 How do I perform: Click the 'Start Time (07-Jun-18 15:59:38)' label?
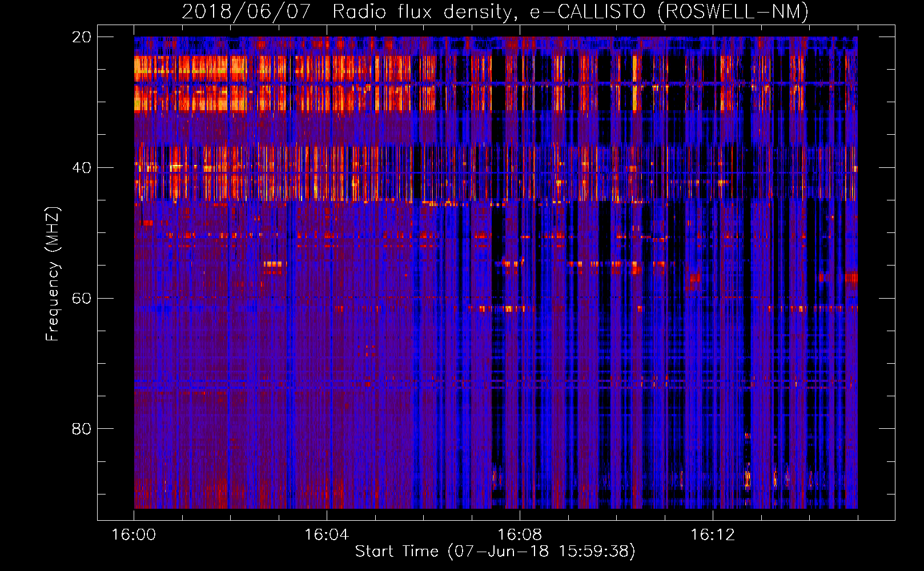(x=495, y=552)
